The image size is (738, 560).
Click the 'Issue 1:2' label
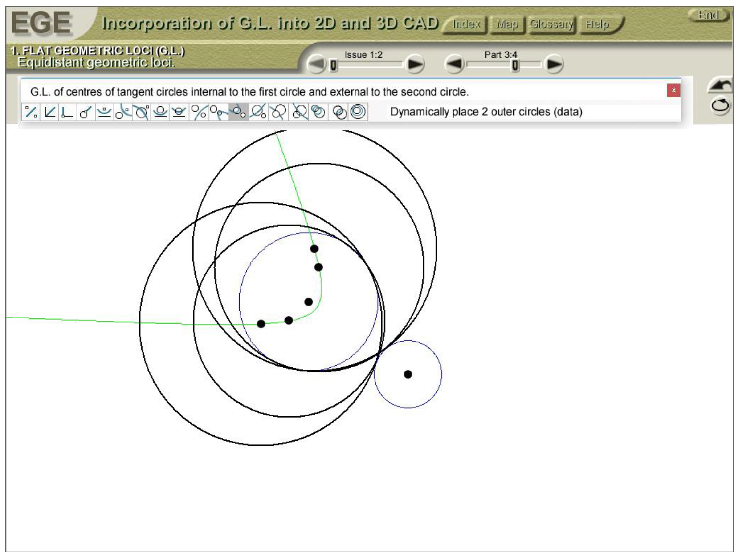click(363, 55)
